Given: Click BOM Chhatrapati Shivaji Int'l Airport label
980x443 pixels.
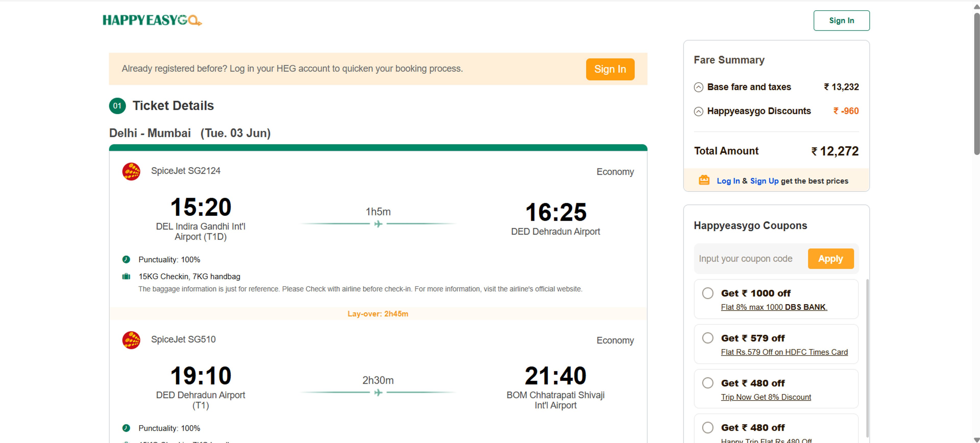Looking at the screenshot, I should [x=555, y=400].
